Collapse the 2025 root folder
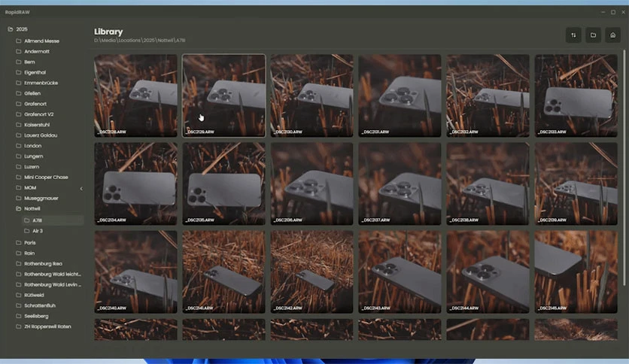Viewport: 629px width, 364px height. (11, 29)
